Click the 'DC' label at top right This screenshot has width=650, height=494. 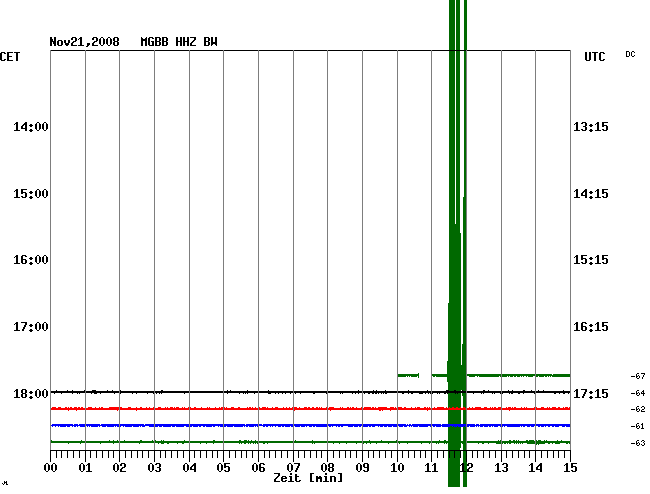coord(630,54)
